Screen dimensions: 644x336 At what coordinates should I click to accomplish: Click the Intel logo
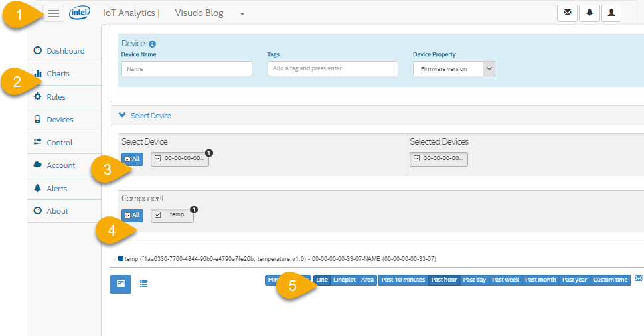(80, 13)
